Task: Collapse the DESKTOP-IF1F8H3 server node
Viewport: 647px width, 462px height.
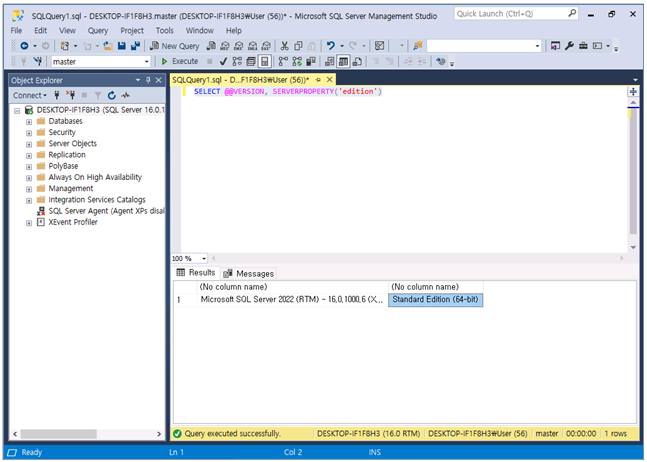Action: tap(17, 110)
